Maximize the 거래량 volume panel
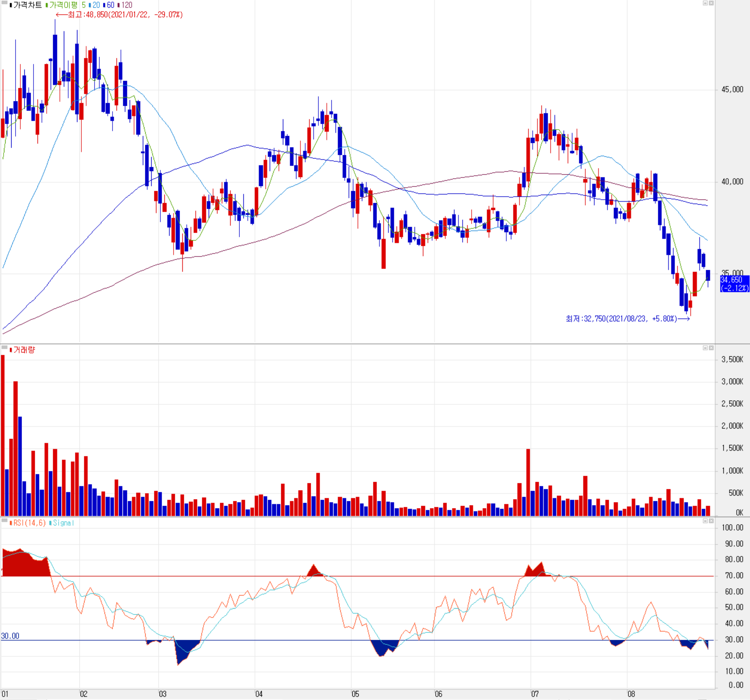Viewport: 750px width, 700px height. [x=705, y=348]
